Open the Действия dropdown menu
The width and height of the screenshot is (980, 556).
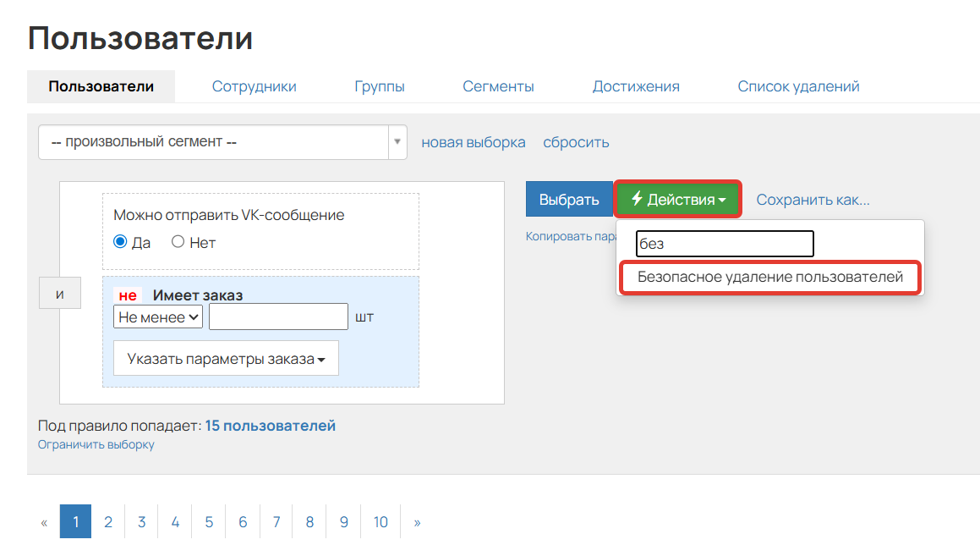676,199
